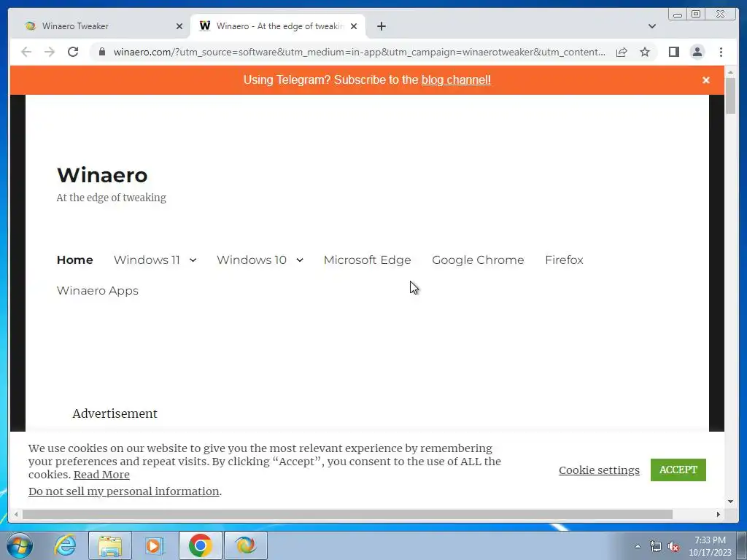Go back to the previous page

click(x=26, y=52)
